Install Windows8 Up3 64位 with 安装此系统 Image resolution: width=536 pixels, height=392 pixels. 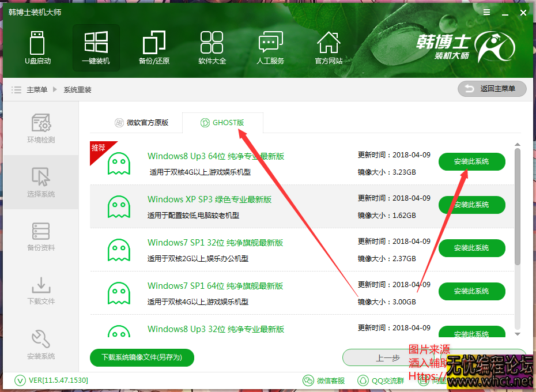pos(471,161)
